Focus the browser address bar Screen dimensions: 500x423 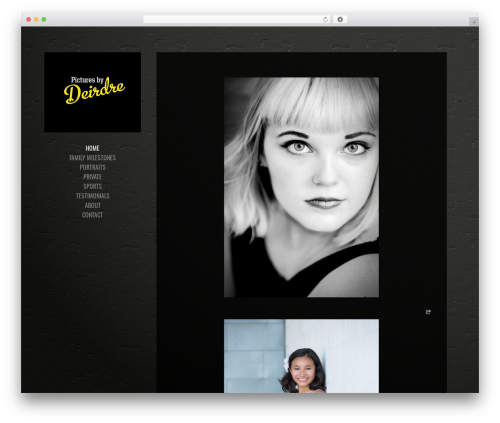(232, 20)
